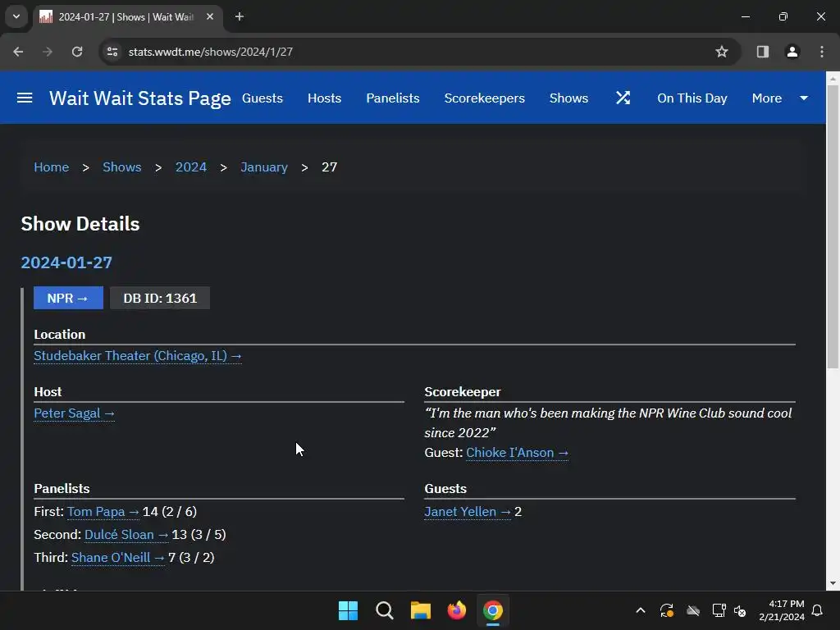Open the Shows nav item
The height and width of the screenshot is (630, 840).
[569, 98]
